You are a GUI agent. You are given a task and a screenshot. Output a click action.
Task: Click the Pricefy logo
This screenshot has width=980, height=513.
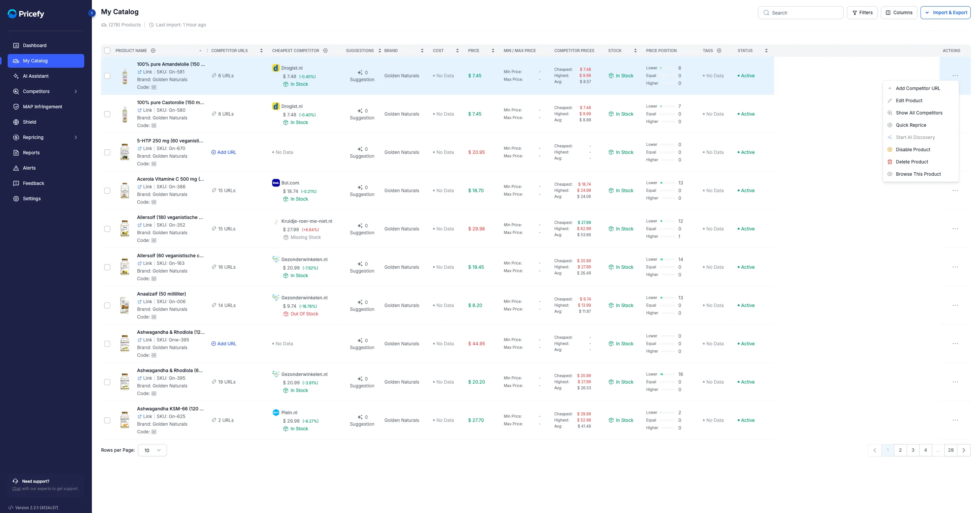click(x=26, y=14)
